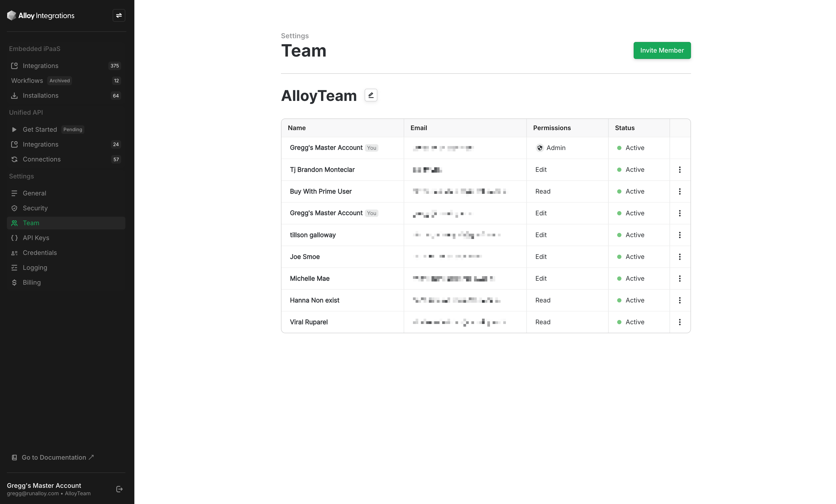Open Workflows Archived section

click(66, 81)
